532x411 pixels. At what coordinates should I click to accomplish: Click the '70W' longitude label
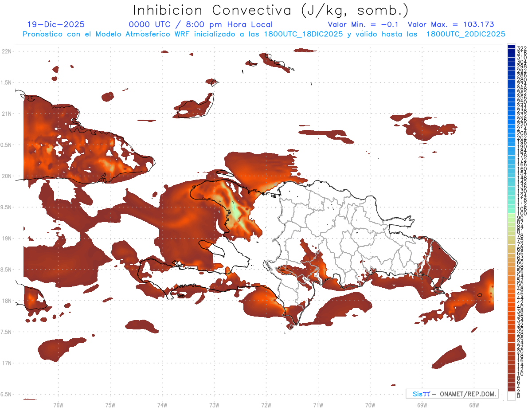click(370, 405)
